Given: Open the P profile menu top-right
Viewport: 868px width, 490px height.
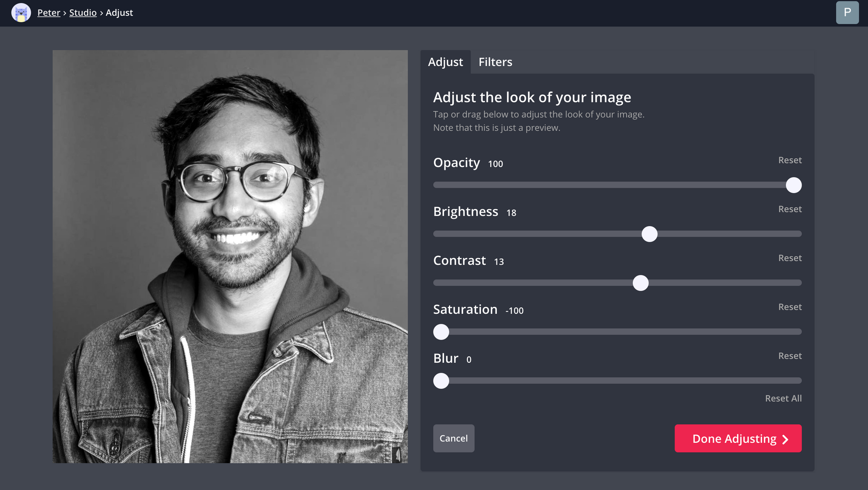Looking at the screenshot, I should click(x=847, y=13).
